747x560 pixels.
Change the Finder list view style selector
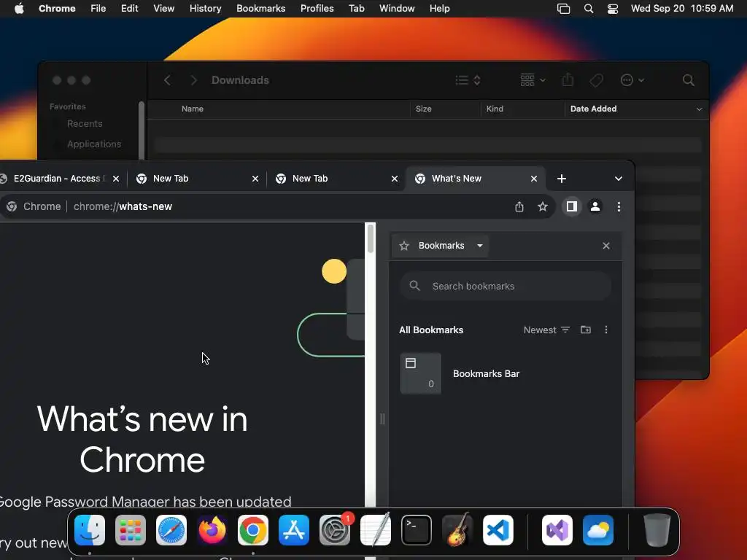pos(468,80)
